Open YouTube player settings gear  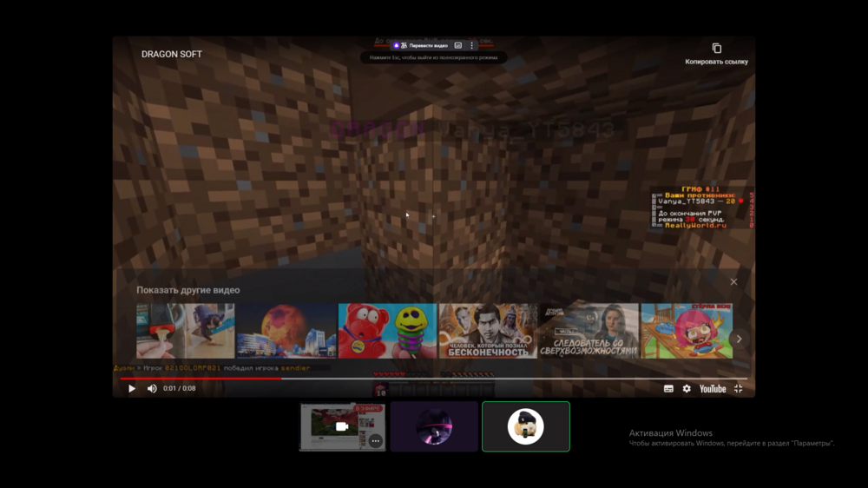click(x=687, y=389)
